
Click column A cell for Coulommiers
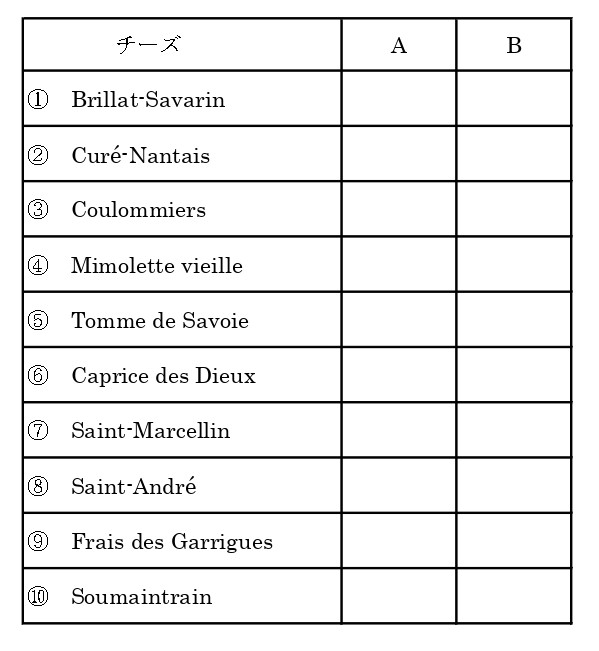tap(399, 209)
